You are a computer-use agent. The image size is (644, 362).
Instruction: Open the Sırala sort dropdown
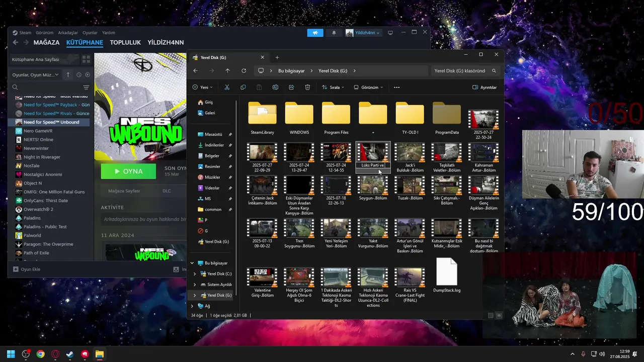333,87
